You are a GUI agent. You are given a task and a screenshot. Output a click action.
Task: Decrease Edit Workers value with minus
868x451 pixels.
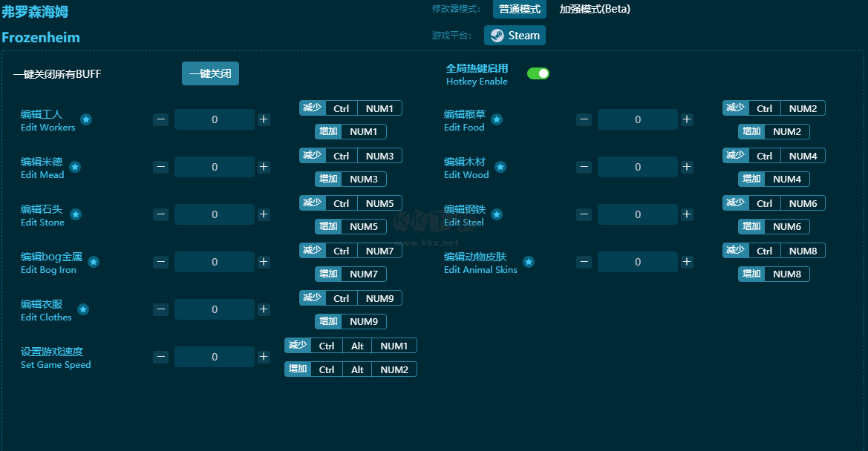tap(160, 119)
